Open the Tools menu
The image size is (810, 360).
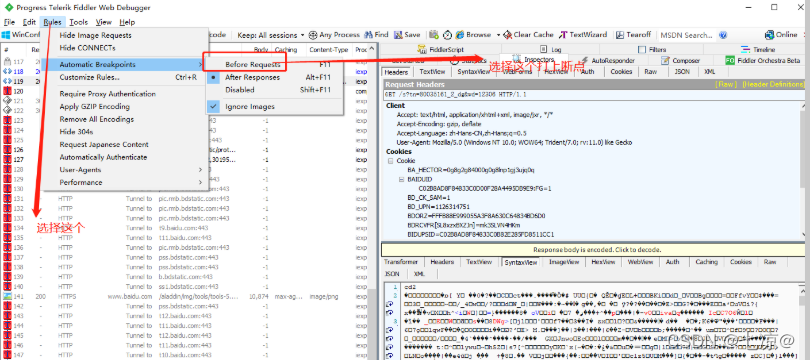(79, 22)
